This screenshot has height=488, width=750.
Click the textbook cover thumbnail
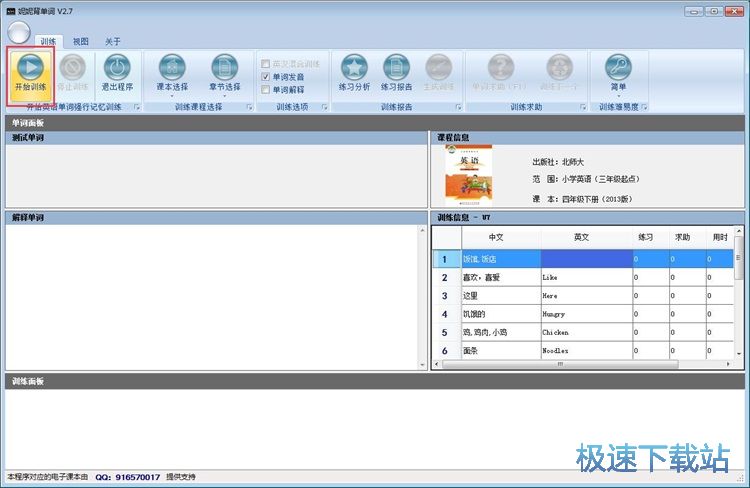(468, 175)
